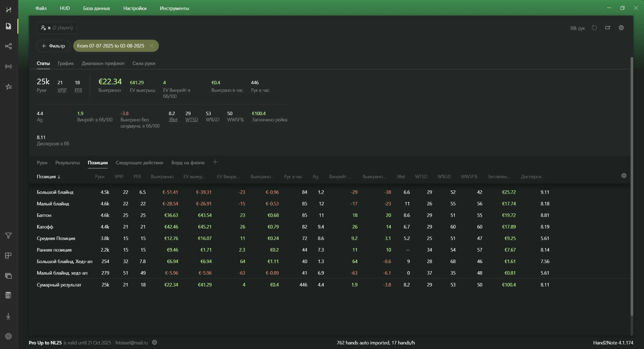Add a new tab with plus icon
Screen dimensions: 644x349
pyautogui.click(x=215, y=162)
